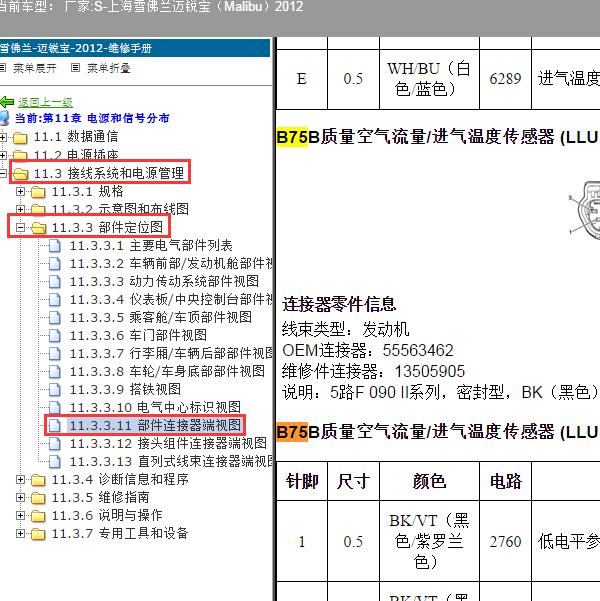Click the 11.3.3 部件定位图 folder icon

(38, 228)
